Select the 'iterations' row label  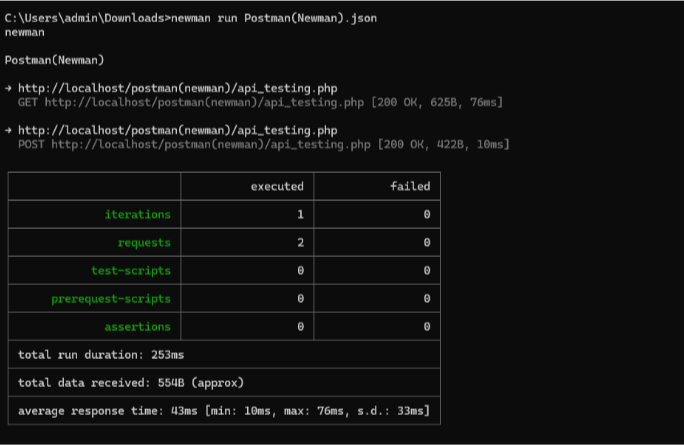tap(137, 214)
